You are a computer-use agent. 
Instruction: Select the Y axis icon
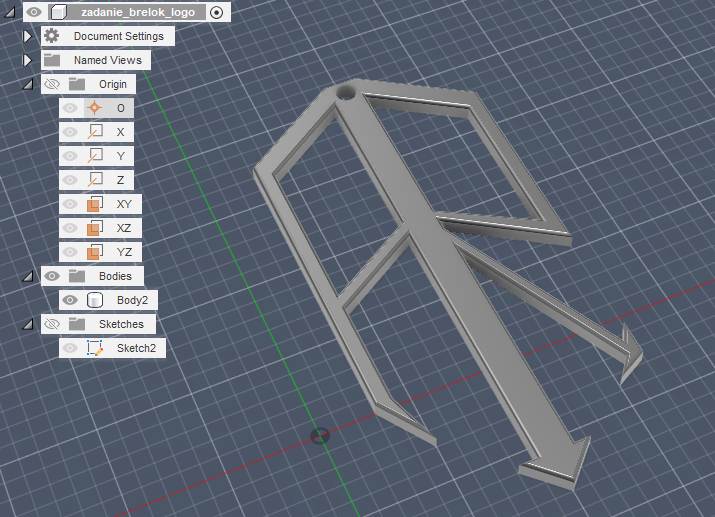95,156
